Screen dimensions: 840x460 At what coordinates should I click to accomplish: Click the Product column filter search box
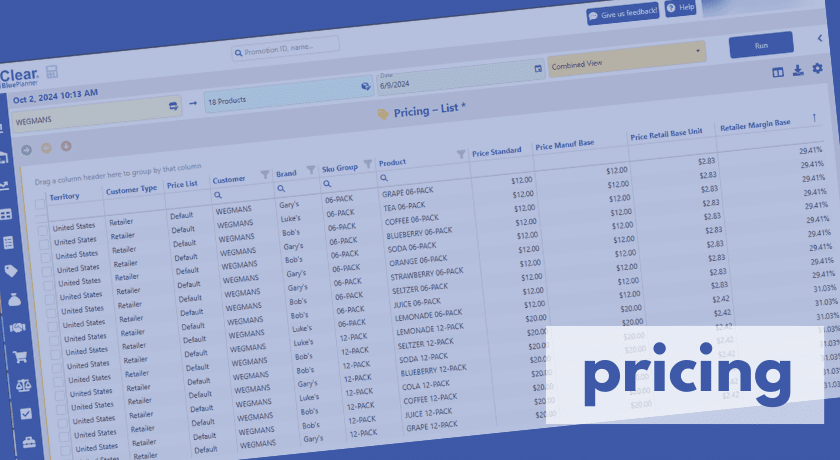pyautogui.click(x=423, y=172)
